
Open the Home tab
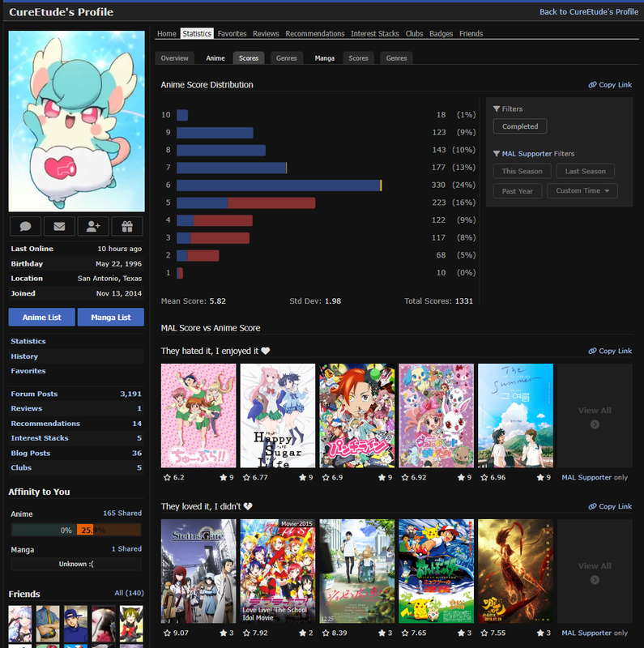tap(167, 33)
